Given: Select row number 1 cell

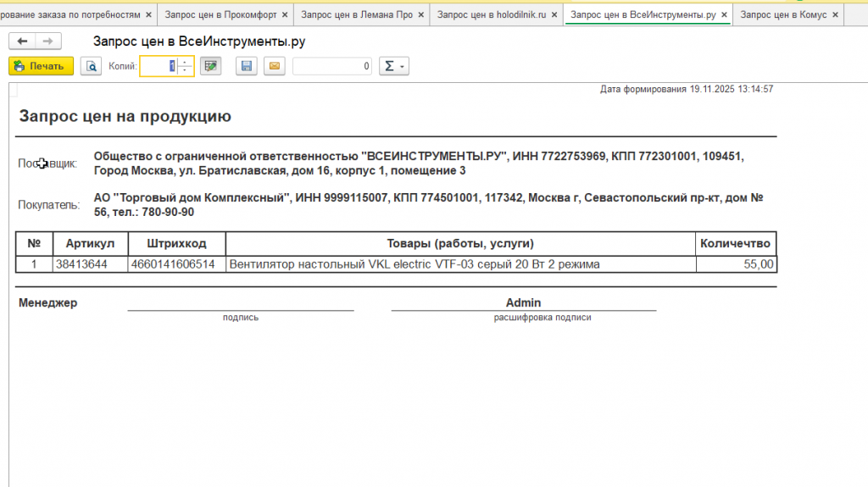Looking at the screenshot, I should pyautogui.click(x=34, y=264).
